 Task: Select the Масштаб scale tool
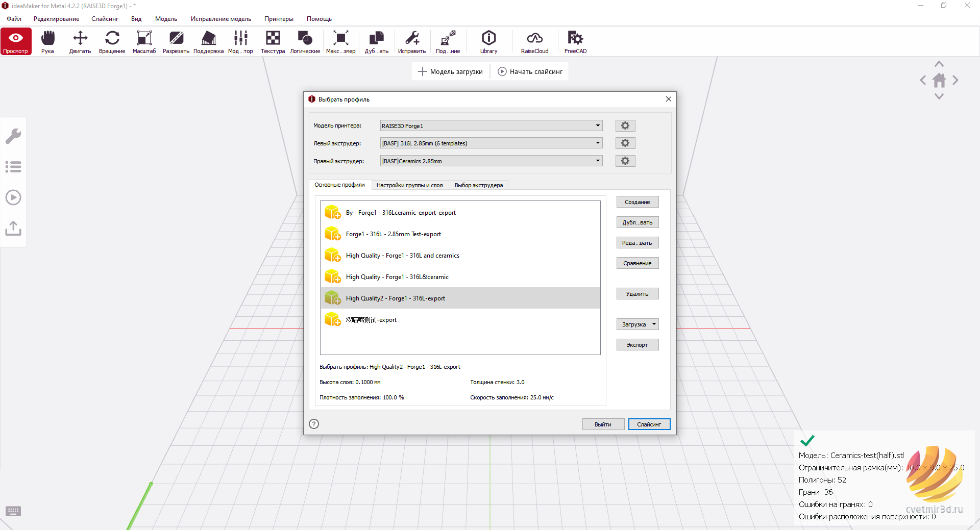[x=144, y=41]
